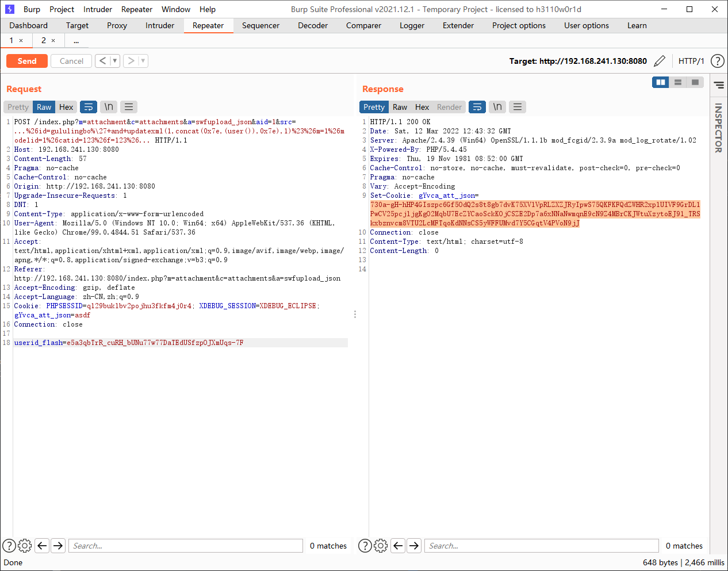
Task: Open the Repeater menu
Action: point(137,9)
